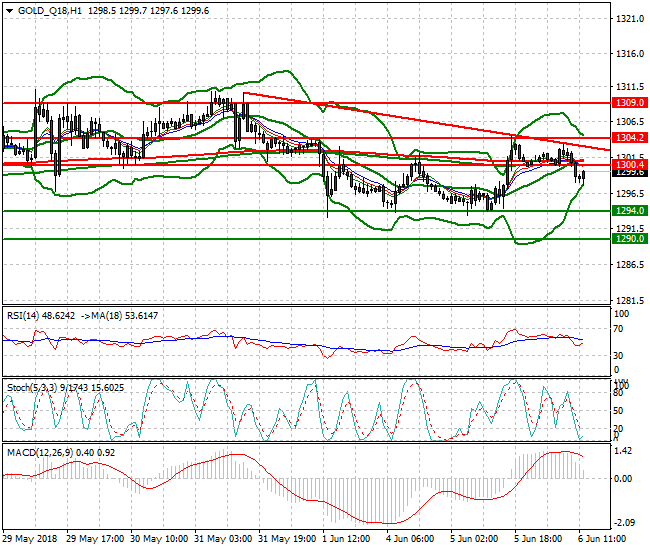Click the 1306.5 price scale value
Screen dimensions: 650x550
(x=630, y=122)
